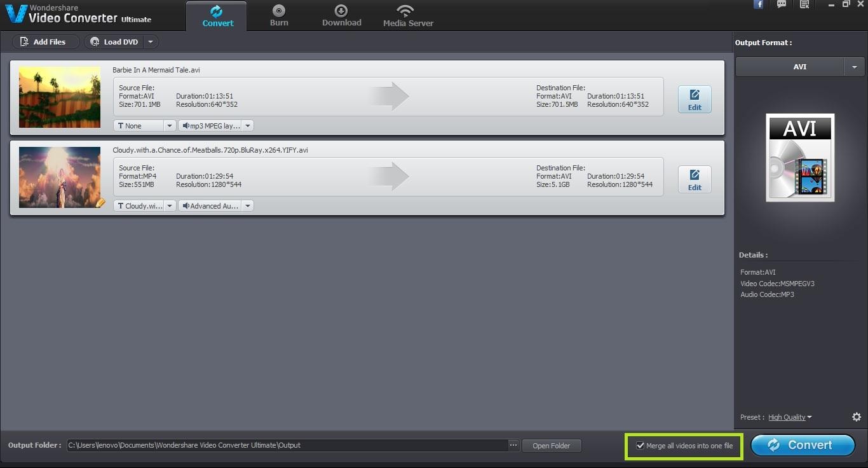The height and width of the screenshot is (468, 868).
Task: Click the Open Folder button
Action: click(552, 446)
